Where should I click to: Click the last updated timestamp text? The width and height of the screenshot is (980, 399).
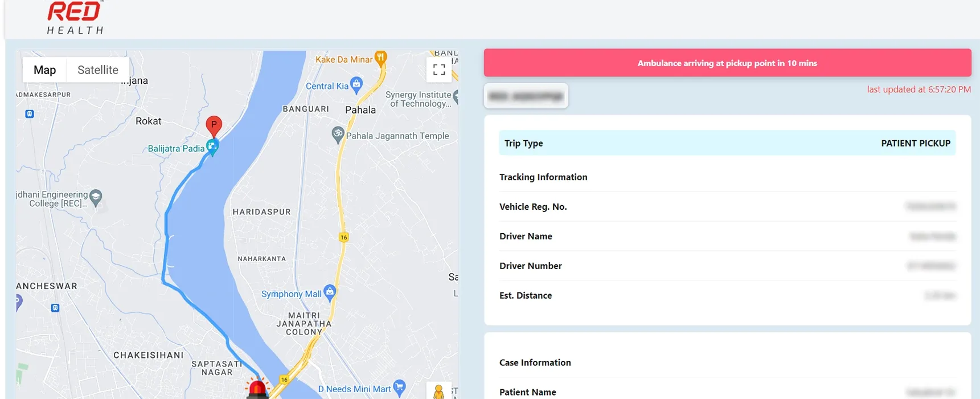pyautogui.click(x=919, y=89)
